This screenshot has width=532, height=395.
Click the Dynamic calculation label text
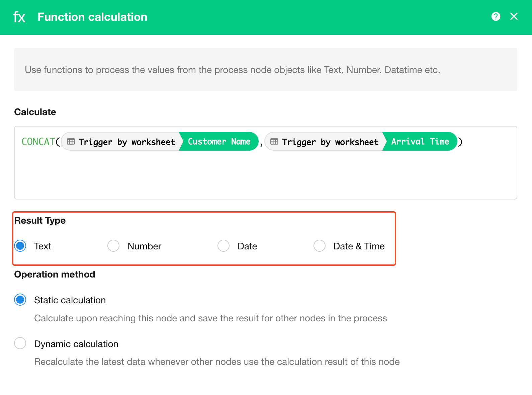76,344
